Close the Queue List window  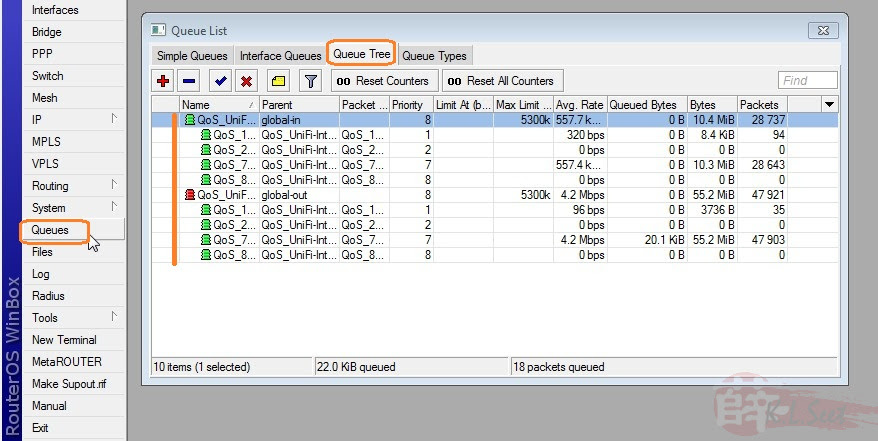823,30
